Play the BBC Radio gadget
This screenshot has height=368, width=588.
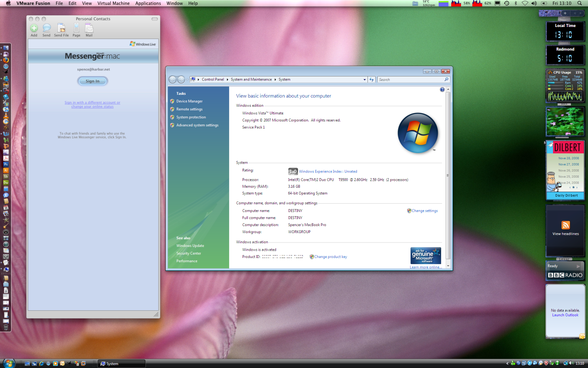coord(578,266)
